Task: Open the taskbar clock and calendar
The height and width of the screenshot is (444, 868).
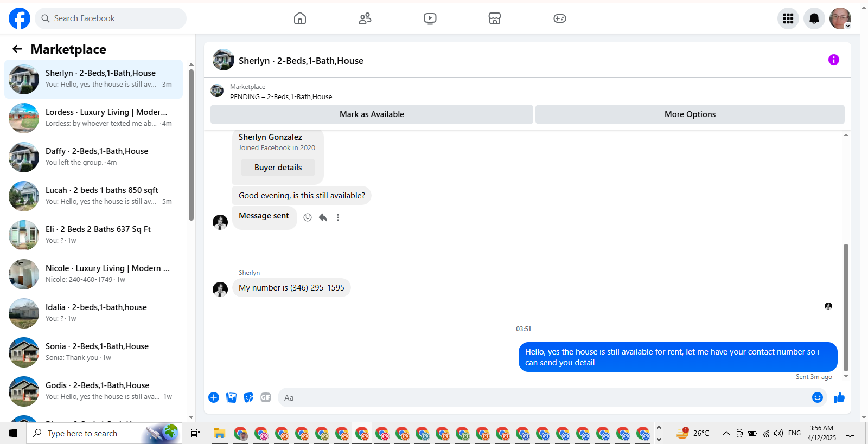Action: pos(821,433)
